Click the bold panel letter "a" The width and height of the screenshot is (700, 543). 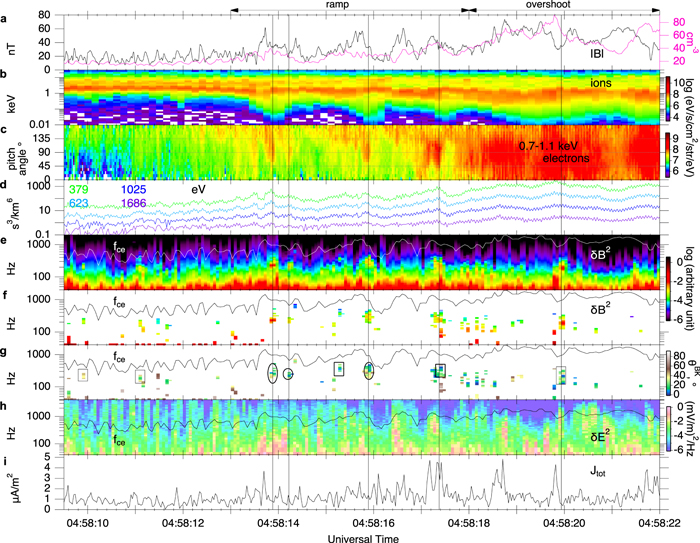tap(6, 8)
